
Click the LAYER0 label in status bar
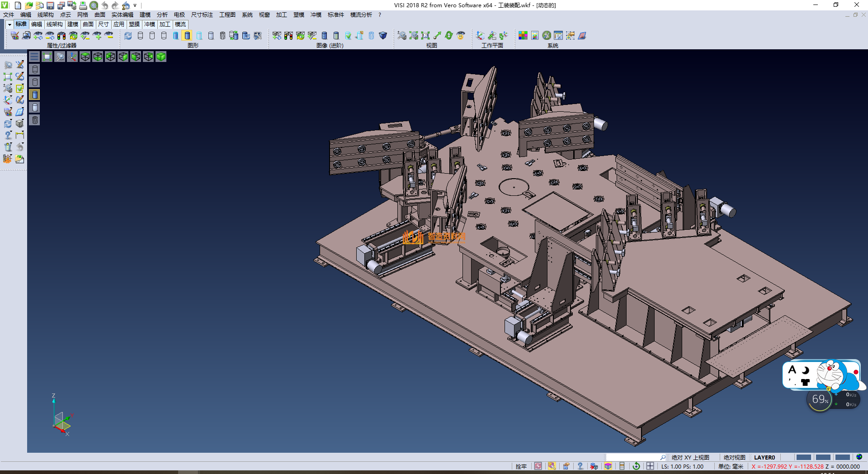(x=764, y=457)
